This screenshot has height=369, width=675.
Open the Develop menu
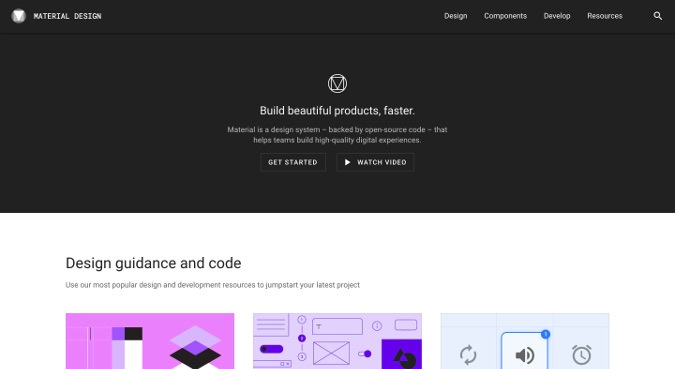coord(557,16)
